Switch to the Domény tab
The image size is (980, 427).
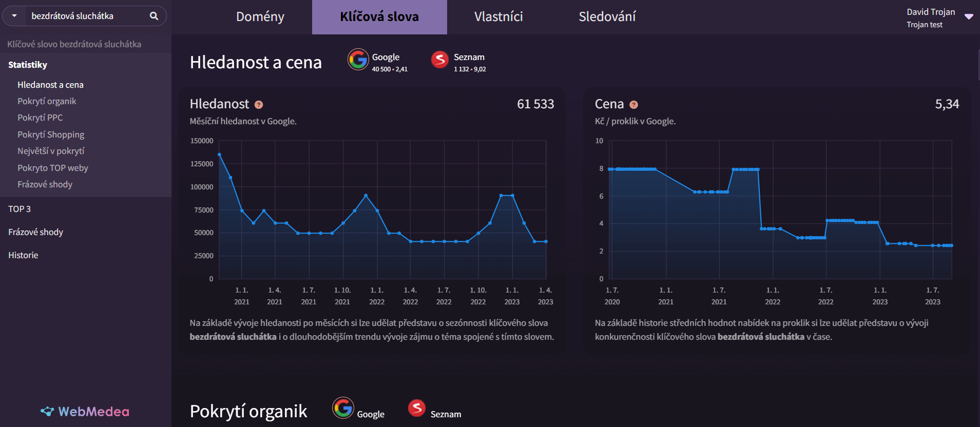pyautogui.click(x=260, y=17)
